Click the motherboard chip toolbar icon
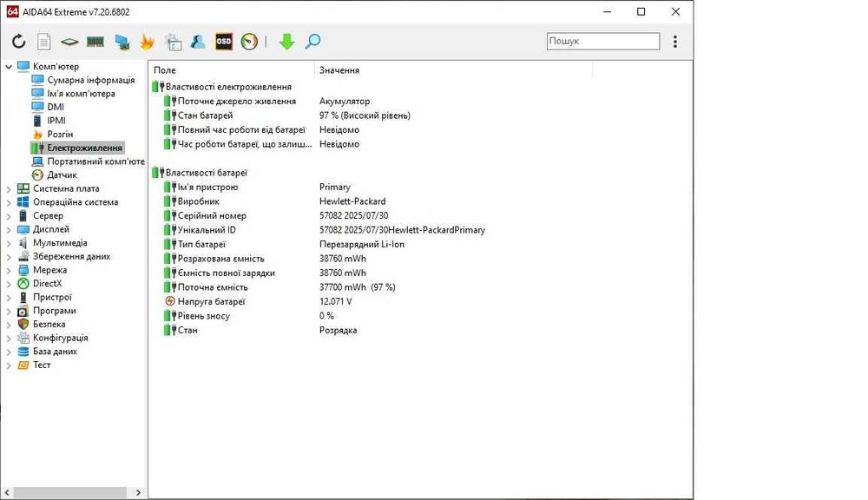The height and width of the screenshot is (500, 868). click(69, 42)
